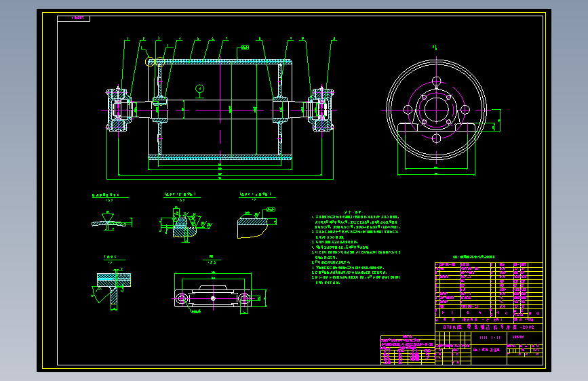Image resolution: width=588 pixels, height=381 pixels.
Task: Select the right yellow detail circle near the hub
Action: (x=160, y=62)
